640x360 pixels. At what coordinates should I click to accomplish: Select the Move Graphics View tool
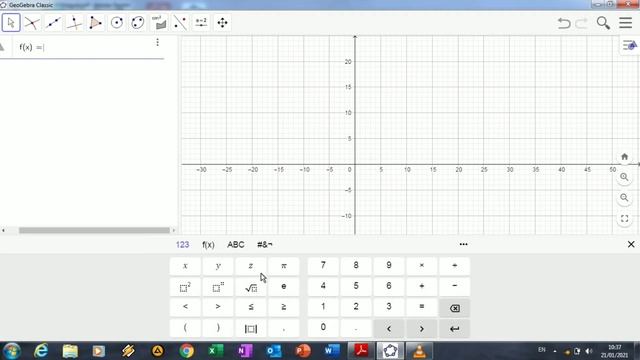[222, 22]
